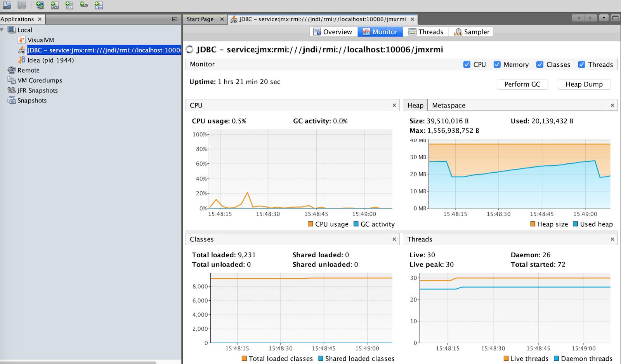
Task: Select the JFR Snapshots icon in tree
Action: (x=12, y=90)
